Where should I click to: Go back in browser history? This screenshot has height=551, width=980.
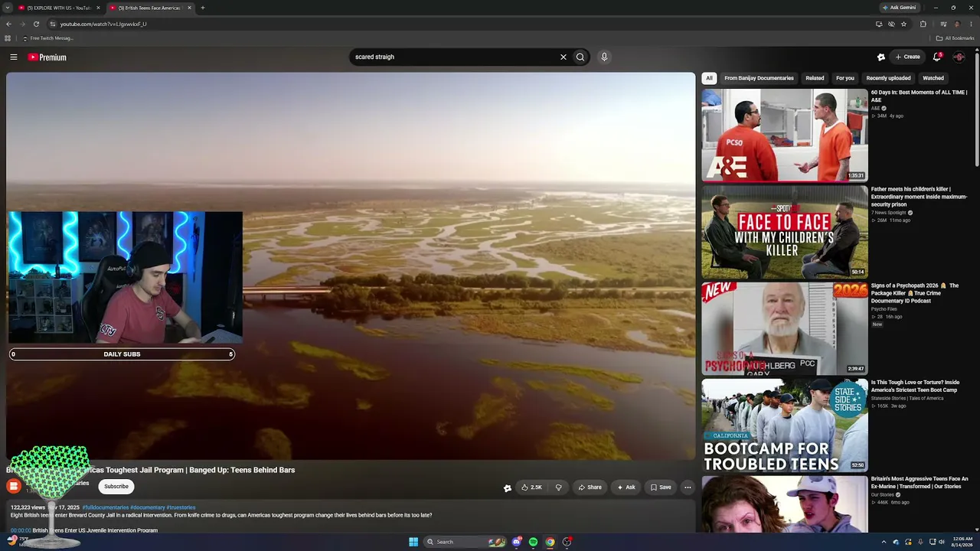pos(8,24)
